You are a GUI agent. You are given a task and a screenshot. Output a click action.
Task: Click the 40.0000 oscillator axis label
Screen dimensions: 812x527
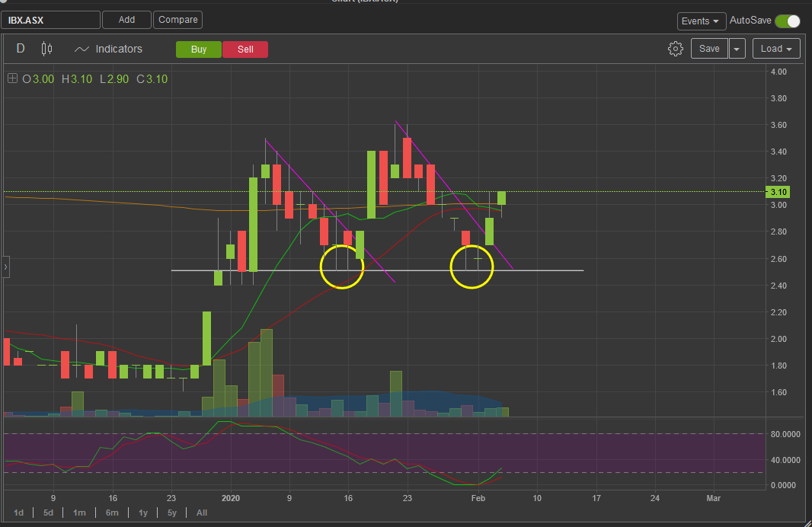point(785,460)
